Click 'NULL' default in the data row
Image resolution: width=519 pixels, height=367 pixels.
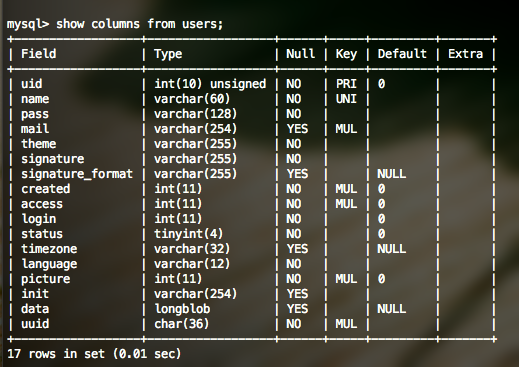coord(392,309)
